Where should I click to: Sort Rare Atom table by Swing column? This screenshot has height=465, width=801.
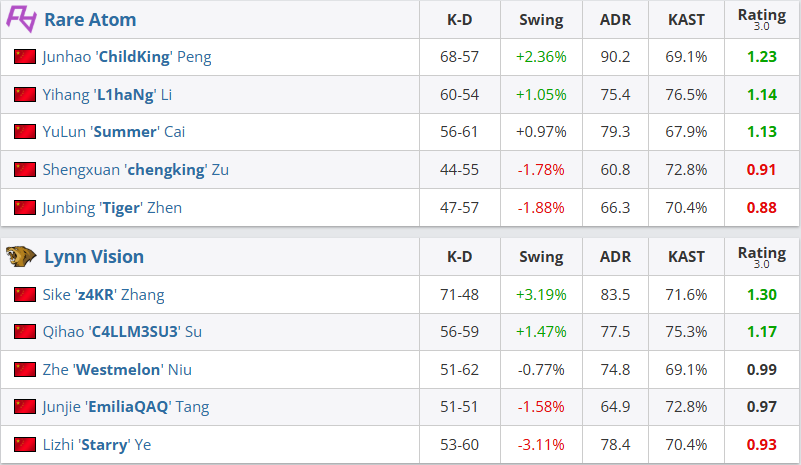click(541, 20)
